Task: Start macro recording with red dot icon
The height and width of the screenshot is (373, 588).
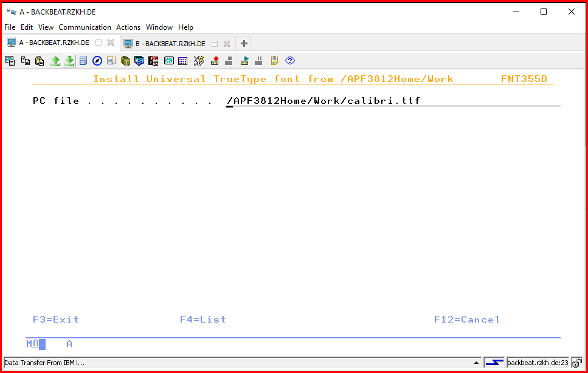Action: point(215,61)
